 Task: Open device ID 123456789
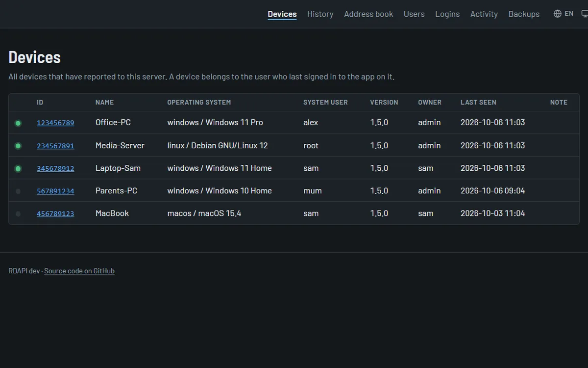point(55,123)
